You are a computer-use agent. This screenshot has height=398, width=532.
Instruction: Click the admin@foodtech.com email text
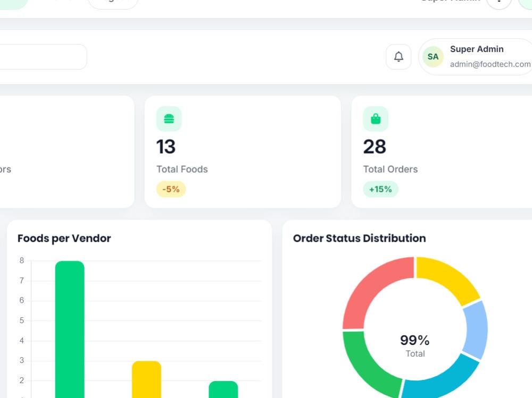491,64
